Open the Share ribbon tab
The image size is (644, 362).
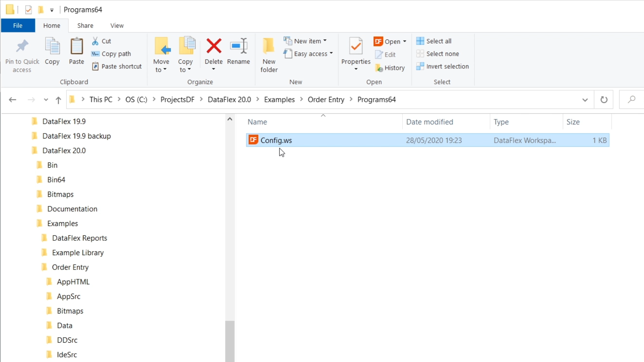[85, 25]
